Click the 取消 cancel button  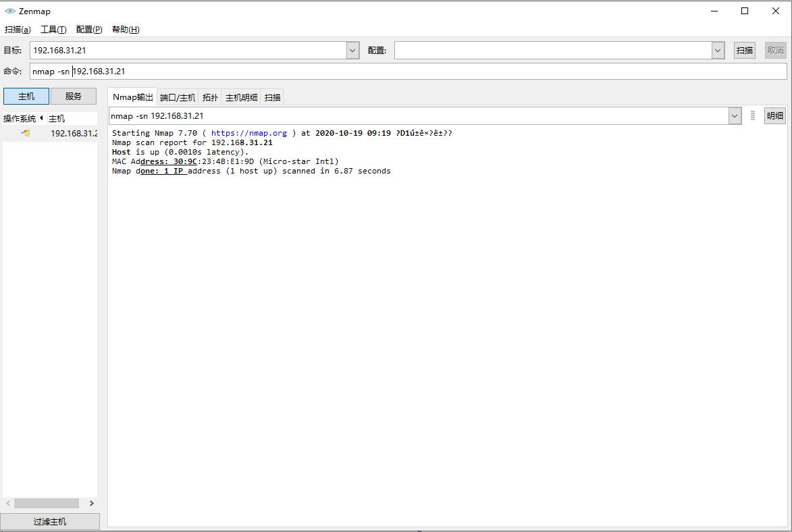(776, 50)
